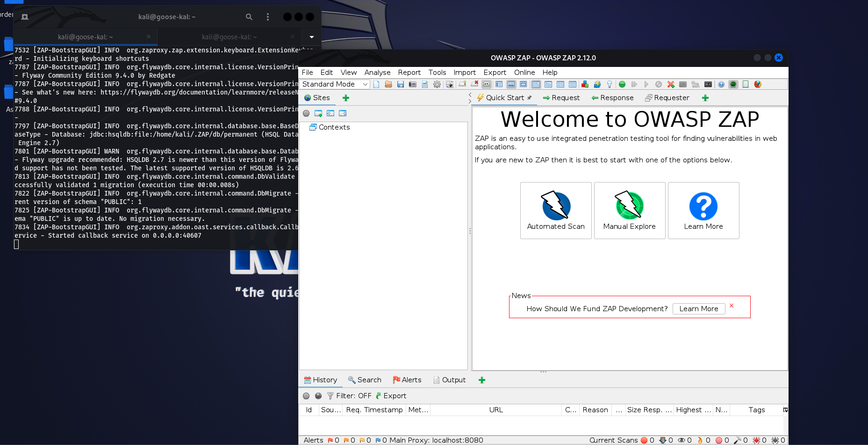Open online Help with the question-mark icon
Viewport: 868px width, 445px height.
(x=720, y=84)
